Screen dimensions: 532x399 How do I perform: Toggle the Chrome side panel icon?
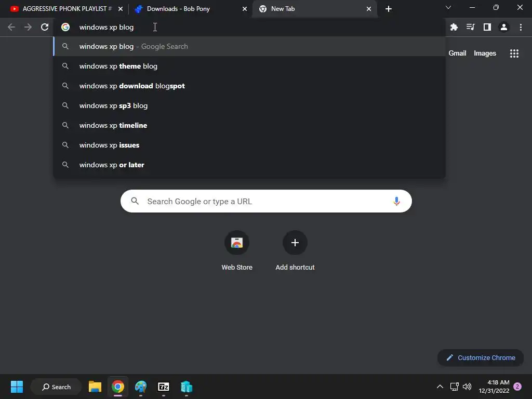pos(487,27)
